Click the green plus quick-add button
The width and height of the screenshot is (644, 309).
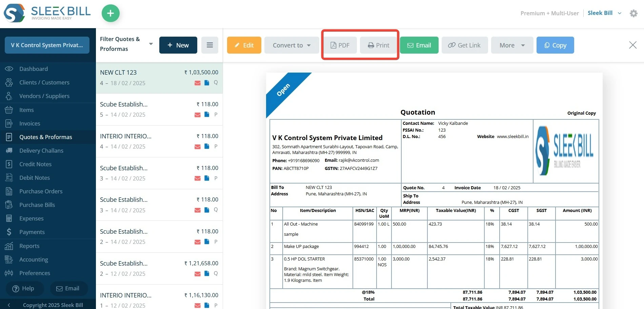point(110,13)
